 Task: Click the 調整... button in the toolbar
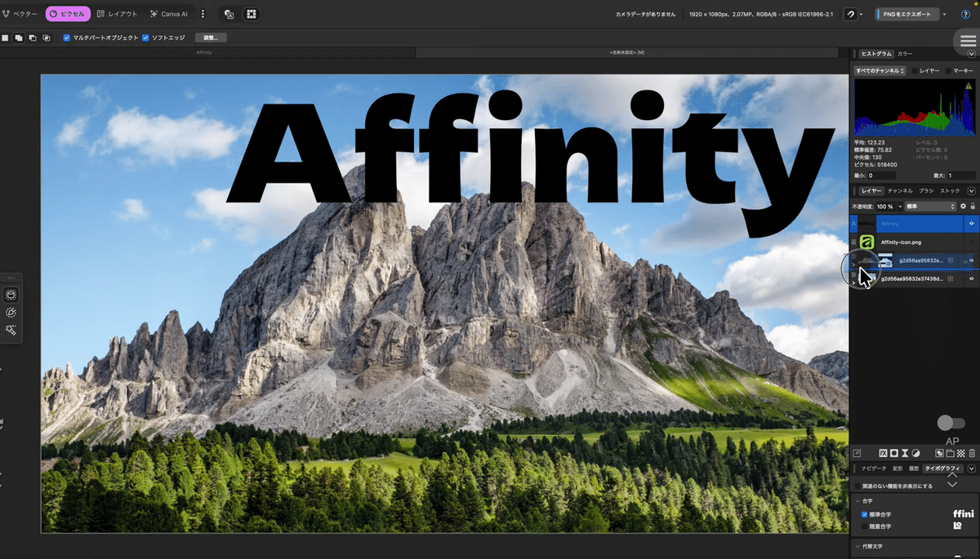pyautogui.click(x=212, y=37)
